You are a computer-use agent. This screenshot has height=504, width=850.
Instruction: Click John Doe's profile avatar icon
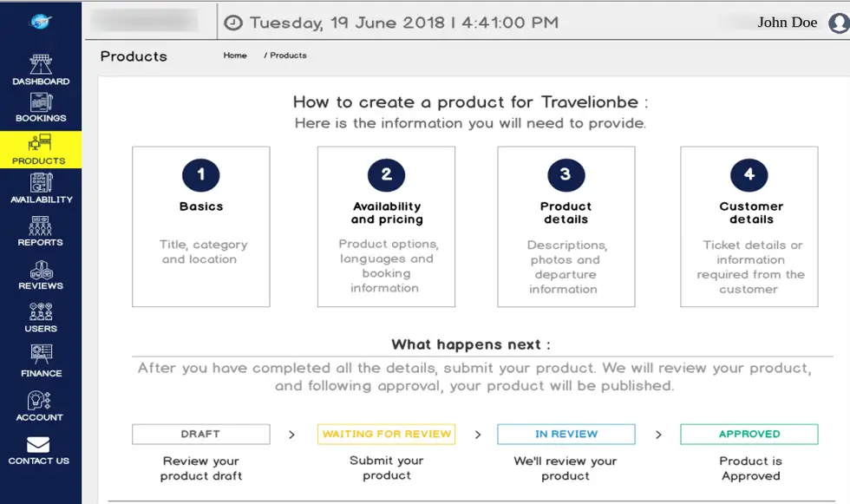[839, 23]
